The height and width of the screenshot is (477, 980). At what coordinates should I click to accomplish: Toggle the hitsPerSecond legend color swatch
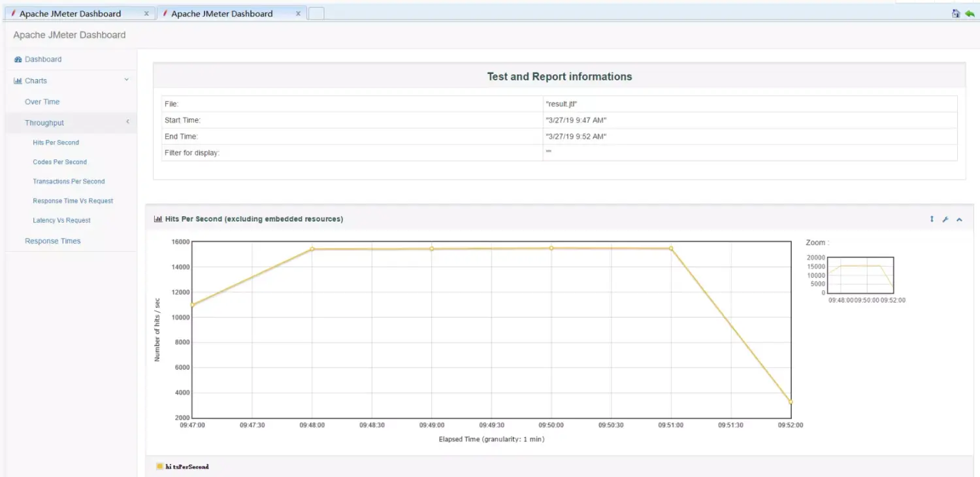coord(159,467)
